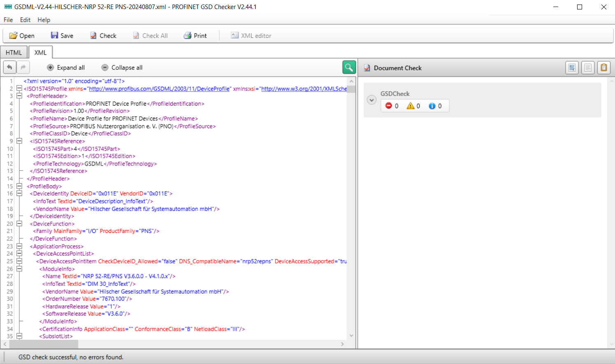Toggle the info count filter in GSDCheck
615x364 pixels.
(435, 106)
